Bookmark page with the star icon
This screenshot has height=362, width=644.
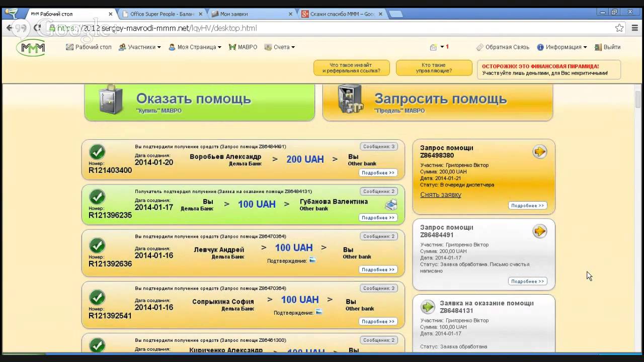tap(619, 28)
